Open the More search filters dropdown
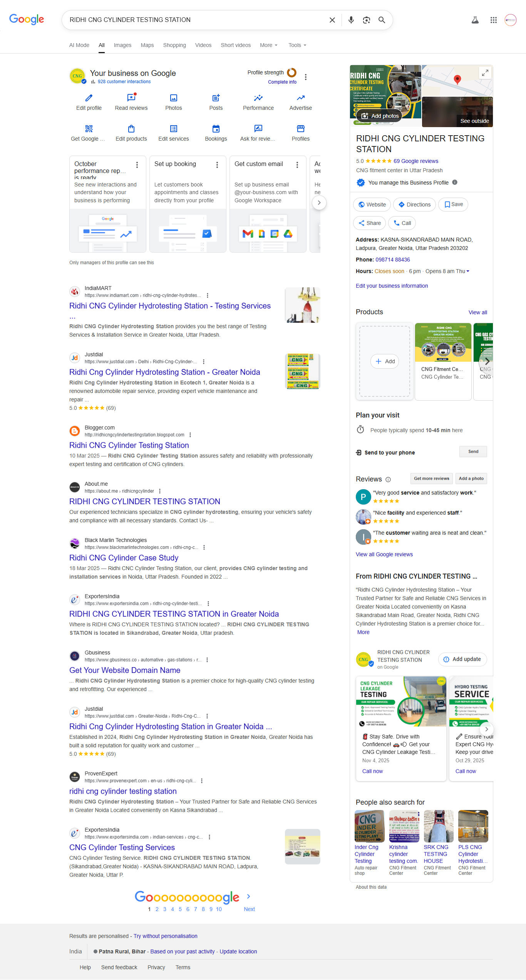Screen dimensions: 526x980 point(268,45)
